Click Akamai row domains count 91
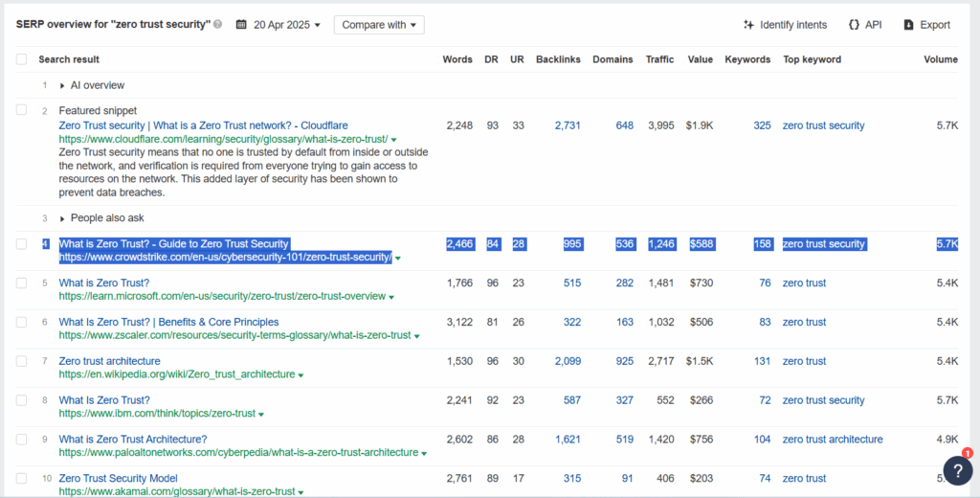The height and width of the screenshot is (498, 980). pos(627,478)
